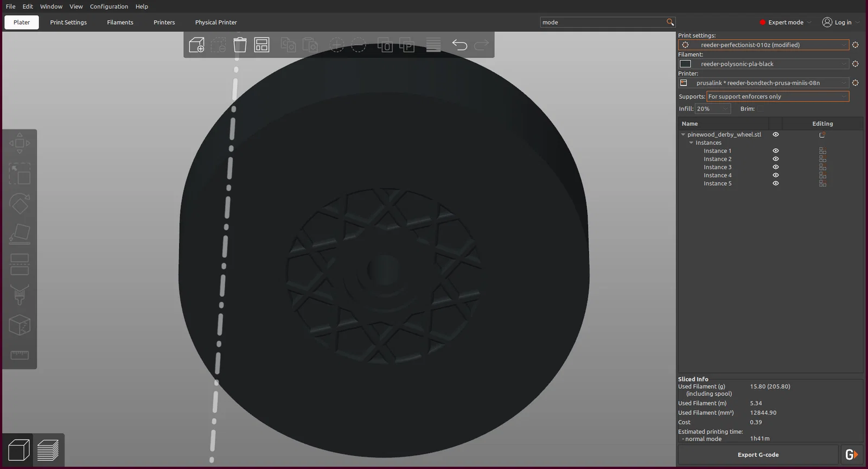The width and height of the screenshot is (868, 469).
Task: Click the Export G-code button
Action: 758,455
